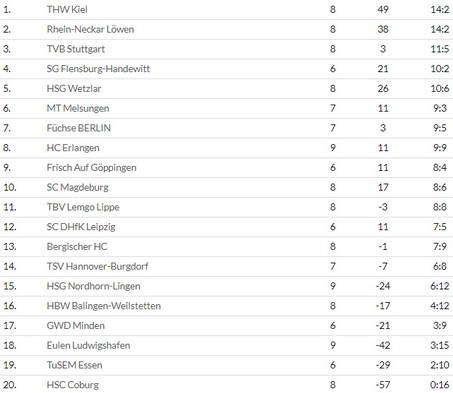Open HBW Balingen-Weilstetten entry
This screenshot has height=393, width=453.
104,306
